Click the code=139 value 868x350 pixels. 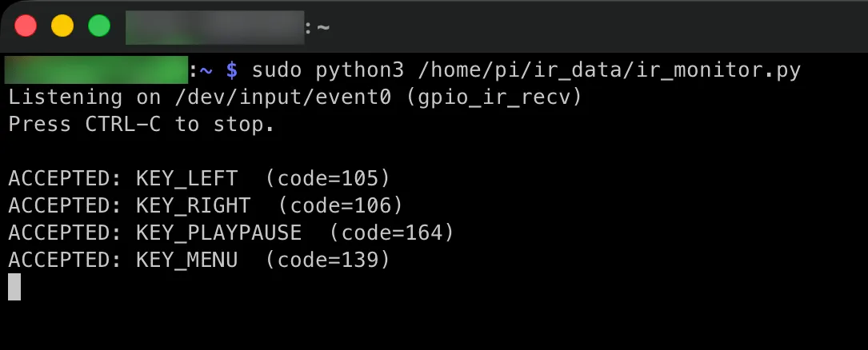(328, 260)
